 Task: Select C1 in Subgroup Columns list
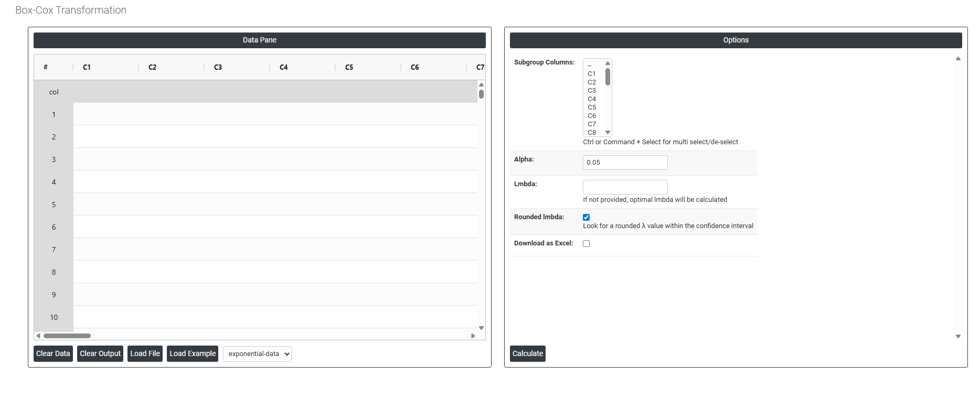[592, 74]
